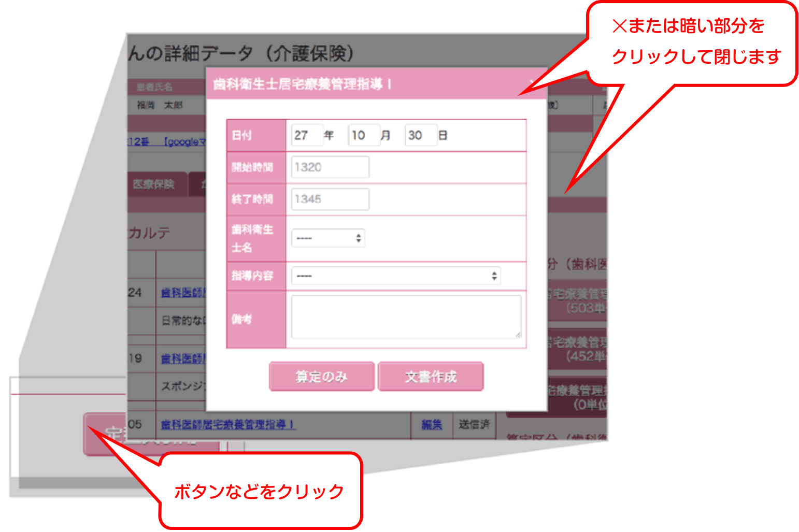Click the month field showing 10
The image size is (799, 532).
(364, 136)
